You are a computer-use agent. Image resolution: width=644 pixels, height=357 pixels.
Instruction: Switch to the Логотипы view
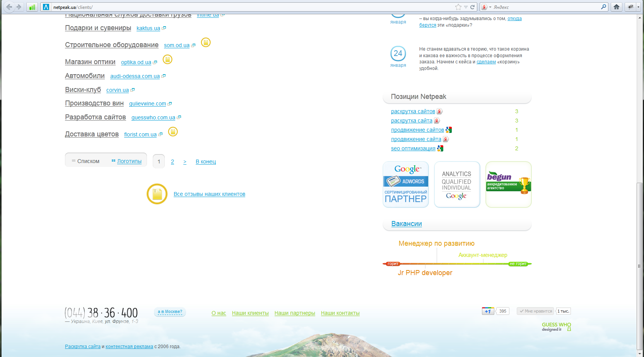tap(126, 161)
